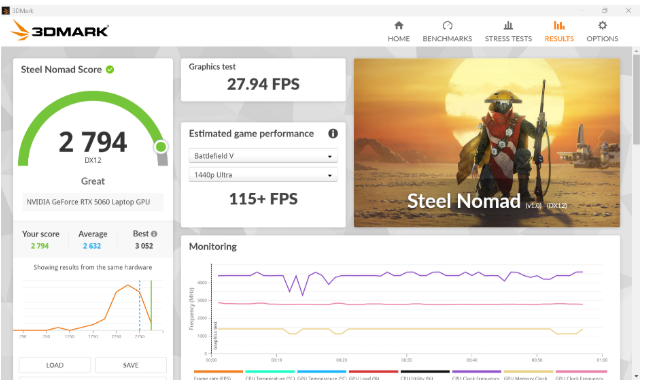The image size is (647, 382).
Task: Click the green your-score marker line in distribution chart
Action: (151, 305)
